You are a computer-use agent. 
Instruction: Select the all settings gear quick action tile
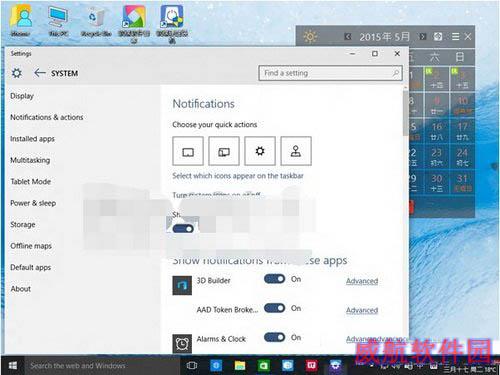coord(260,151)
